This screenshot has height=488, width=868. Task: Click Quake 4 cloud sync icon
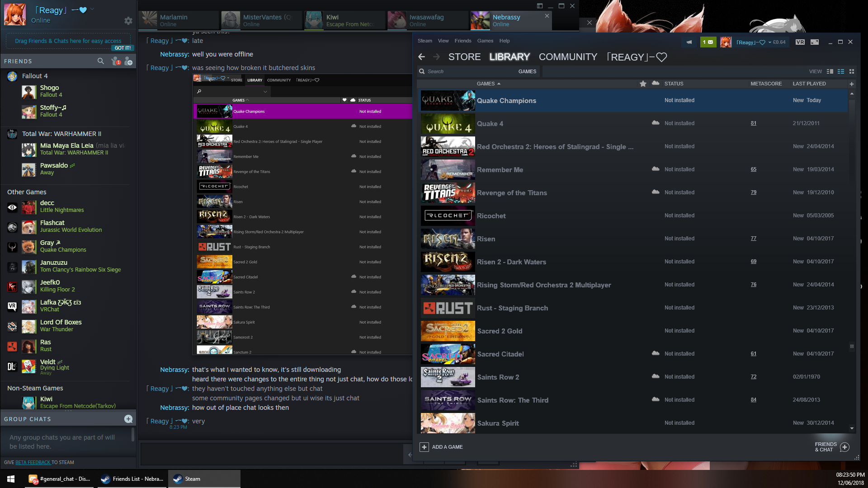[x=656, y=123]
